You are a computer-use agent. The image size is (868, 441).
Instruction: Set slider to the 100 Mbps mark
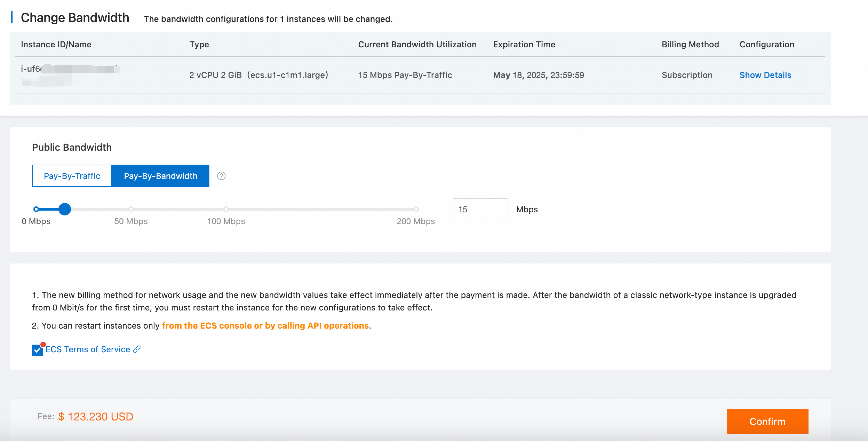click(226, 209)
